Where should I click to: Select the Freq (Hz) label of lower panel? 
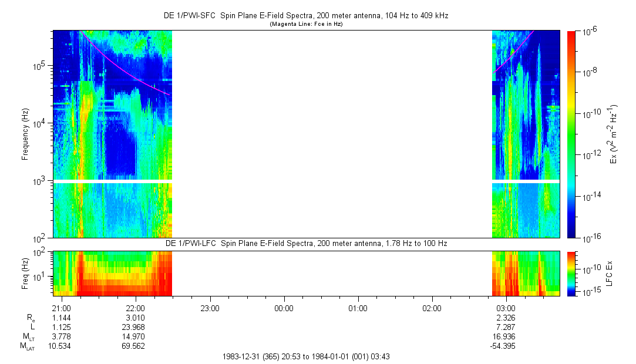point(26,273)
